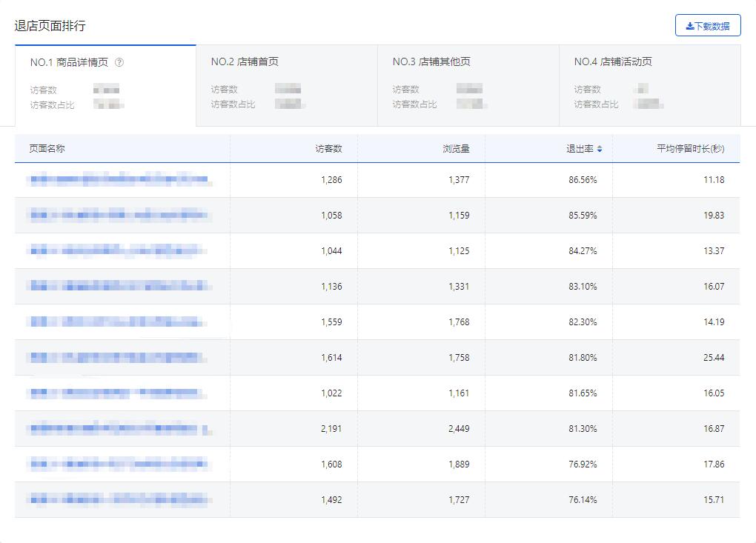Click the page views value 2,449

[x=459, y=428]
